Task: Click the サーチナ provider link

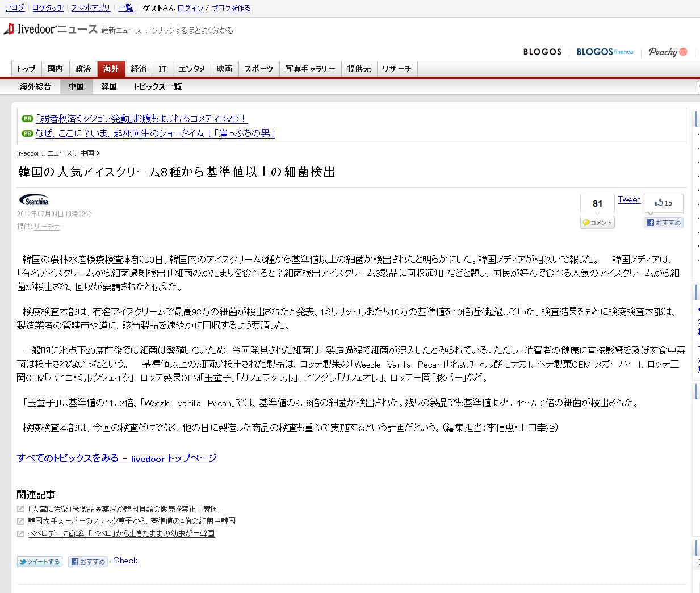Action: coord(47,227)
